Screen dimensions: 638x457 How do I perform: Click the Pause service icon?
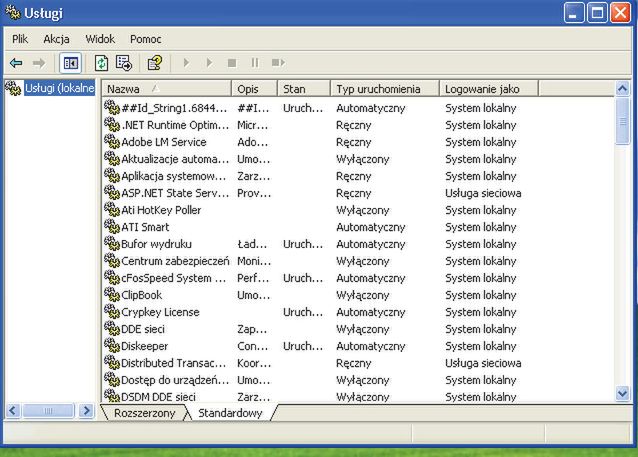click(x=254, y=63)
